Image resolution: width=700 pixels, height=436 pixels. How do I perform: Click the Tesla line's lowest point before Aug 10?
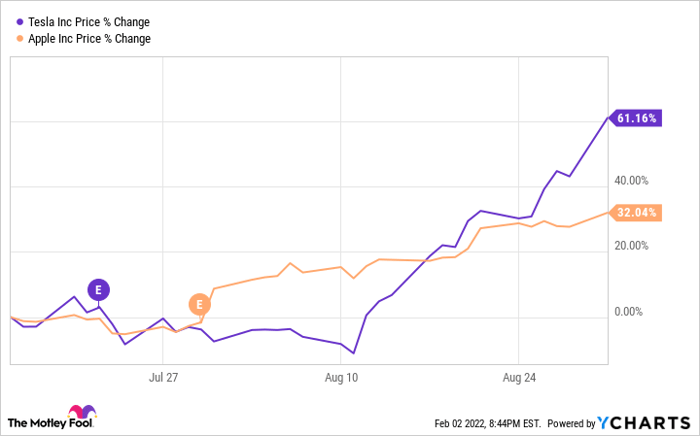354,353
